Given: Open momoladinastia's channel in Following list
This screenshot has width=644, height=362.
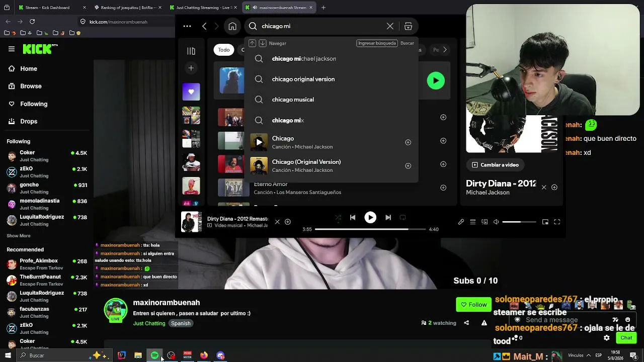Looking at the screenshot, I should [47, 204].
